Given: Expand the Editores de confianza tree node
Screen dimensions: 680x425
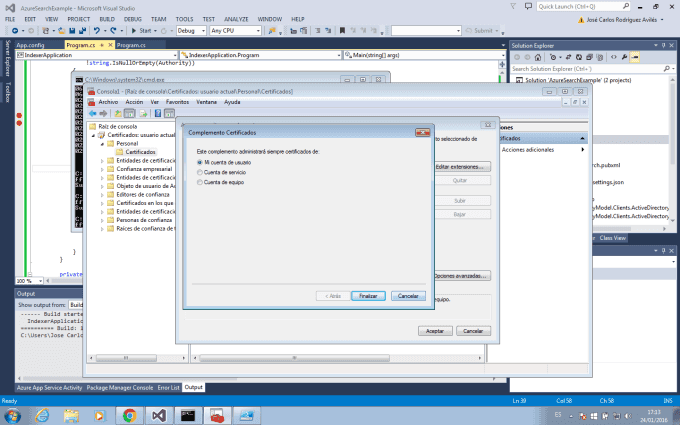Looking at the screenshot, I should pyautogui.click(x=102, y=195).
